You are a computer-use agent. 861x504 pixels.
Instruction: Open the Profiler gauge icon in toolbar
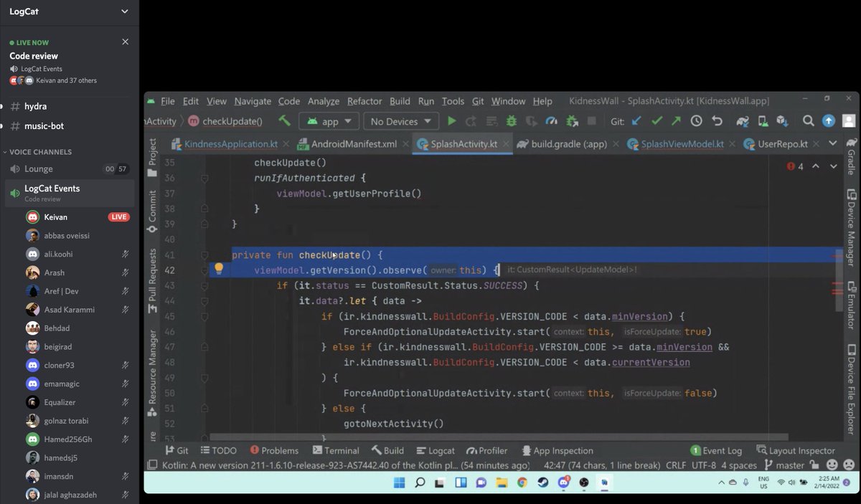pyautogui.click(x=551, y=121)
